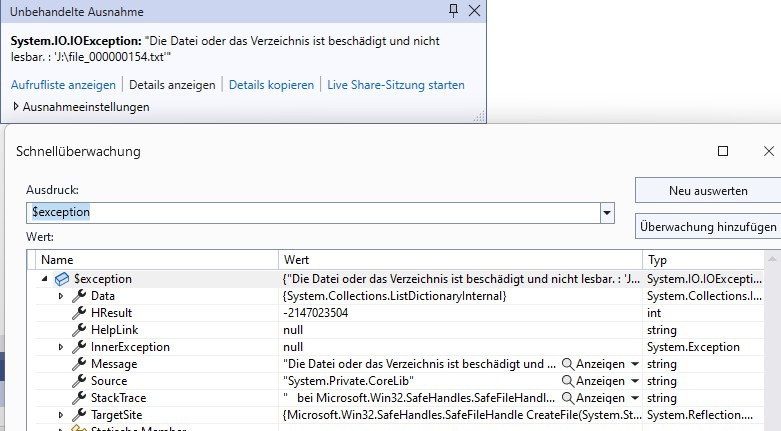Open the Ausdruck expression combo box dropdown
The image size is (781, 431).
coord(606,213)
